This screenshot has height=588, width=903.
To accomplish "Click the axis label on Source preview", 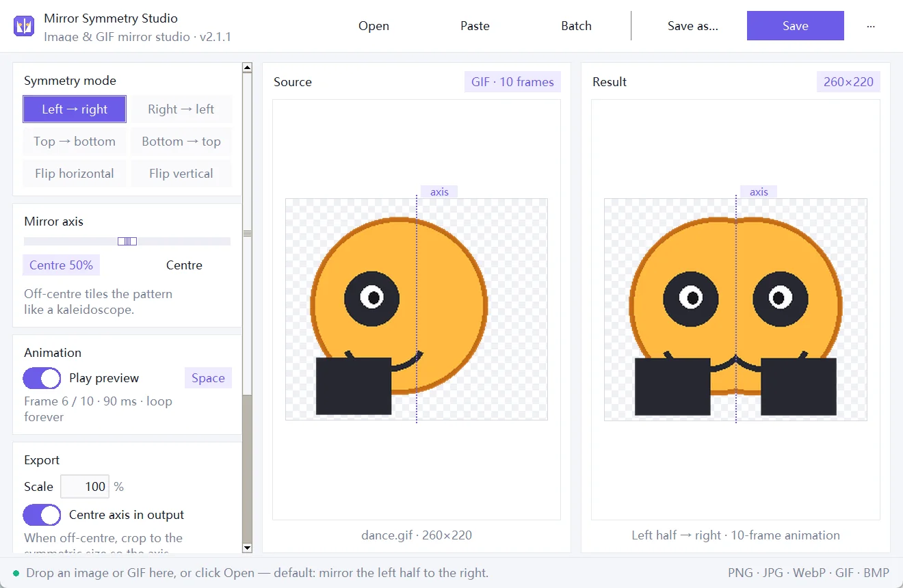I will pos(439,192).
